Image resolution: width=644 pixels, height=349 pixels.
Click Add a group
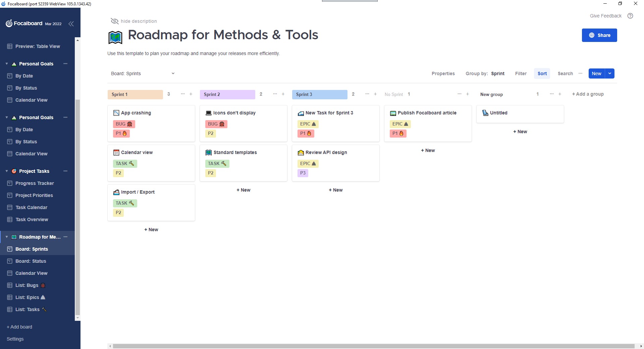(588, 94)
